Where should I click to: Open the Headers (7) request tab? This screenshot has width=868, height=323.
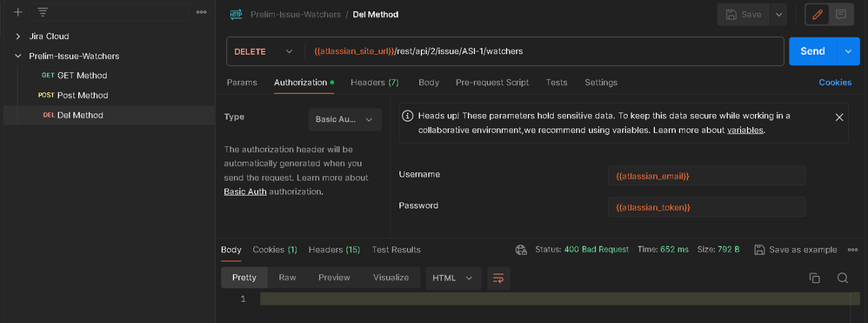point(375,83)
